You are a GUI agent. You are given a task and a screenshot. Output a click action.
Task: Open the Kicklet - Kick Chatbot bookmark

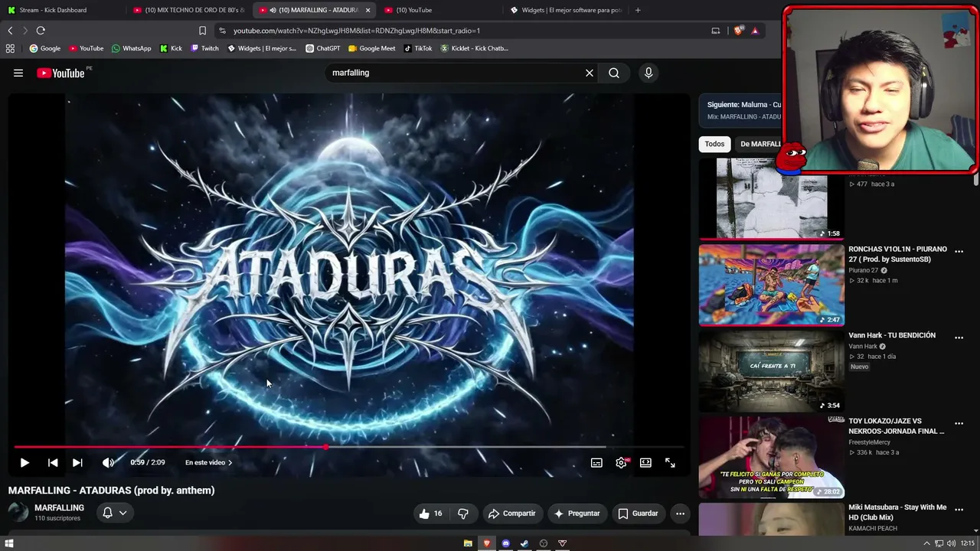(474, 48)
